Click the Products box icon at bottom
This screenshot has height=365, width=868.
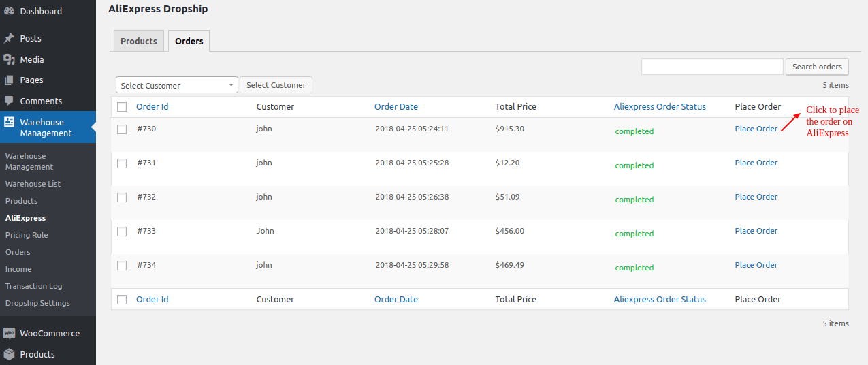(x=9, y=354)
